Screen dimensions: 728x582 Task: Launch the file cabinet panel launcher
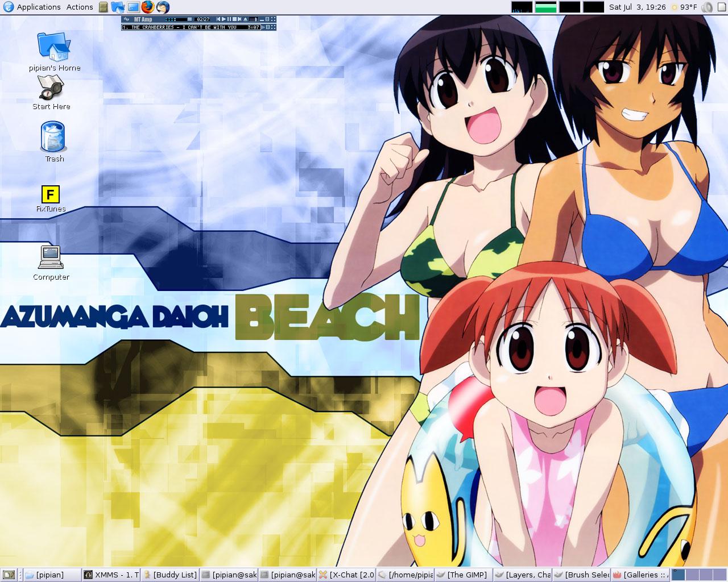point(103,7)
